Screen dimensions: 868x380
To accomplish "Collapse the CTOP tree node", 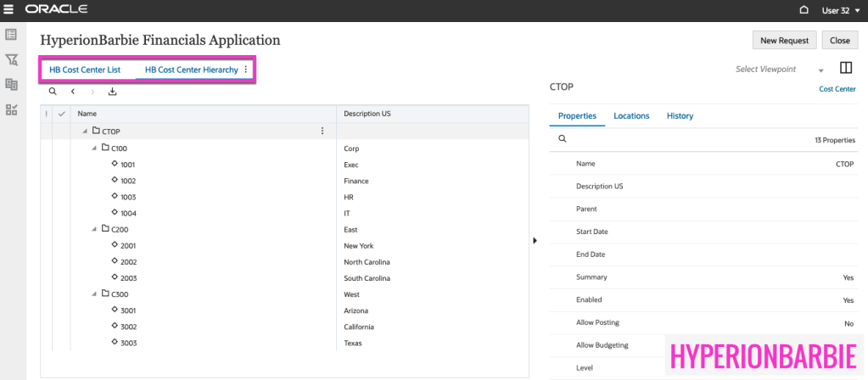I will click(84, 131).
